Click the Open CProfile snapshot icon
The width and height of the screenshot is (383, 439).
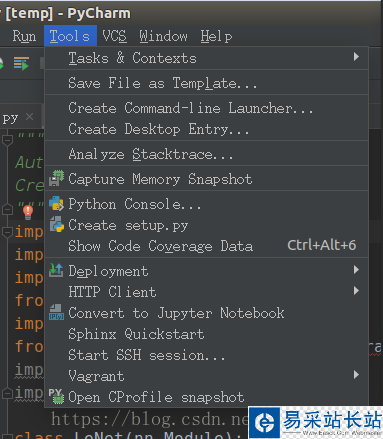tap(56, 396)
